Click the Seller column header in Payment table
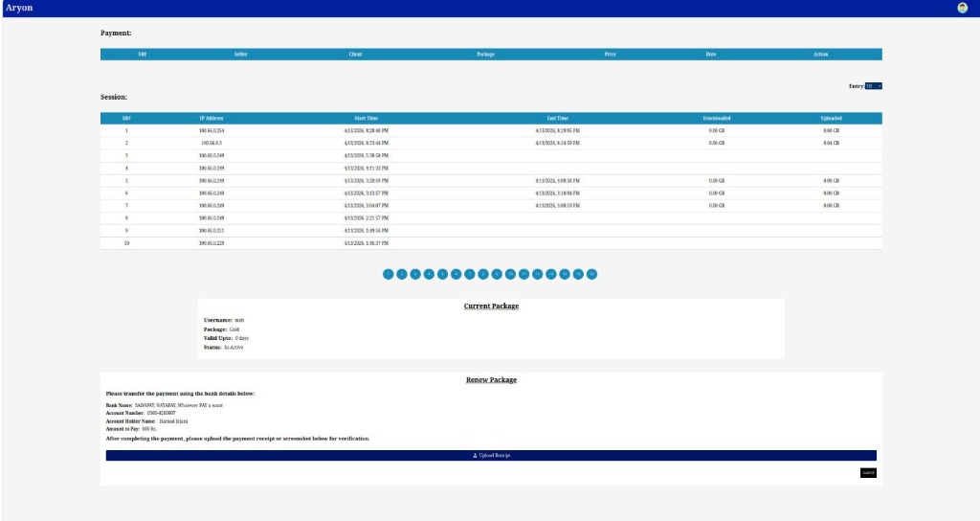 tap(240, 55)
